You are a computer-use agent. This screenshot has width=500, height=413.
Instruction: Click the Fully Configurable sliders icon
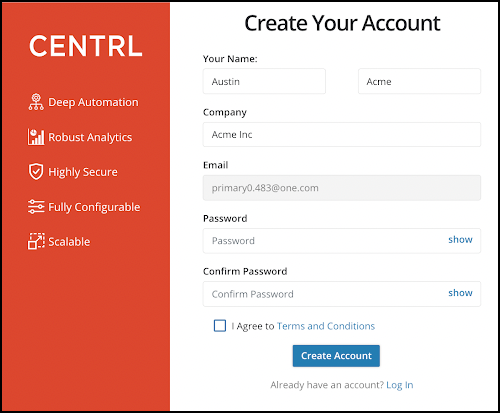[x=36, y=207]
